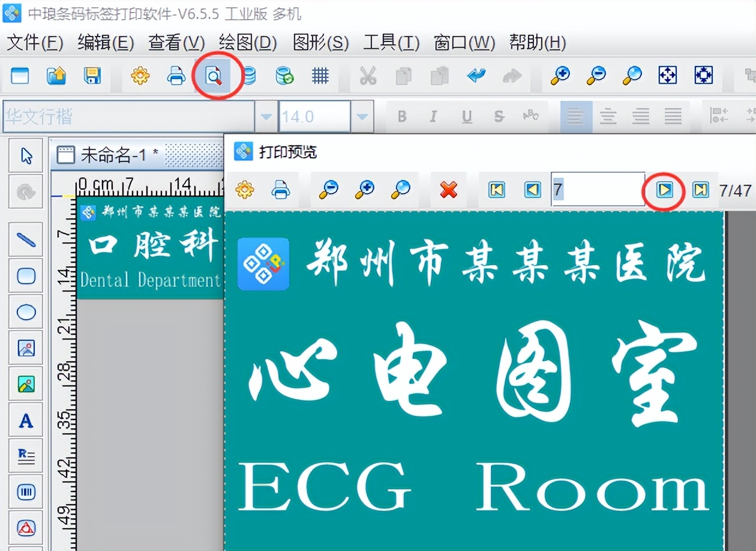
Task: Click the paste icon
Action: coord(440,76)
